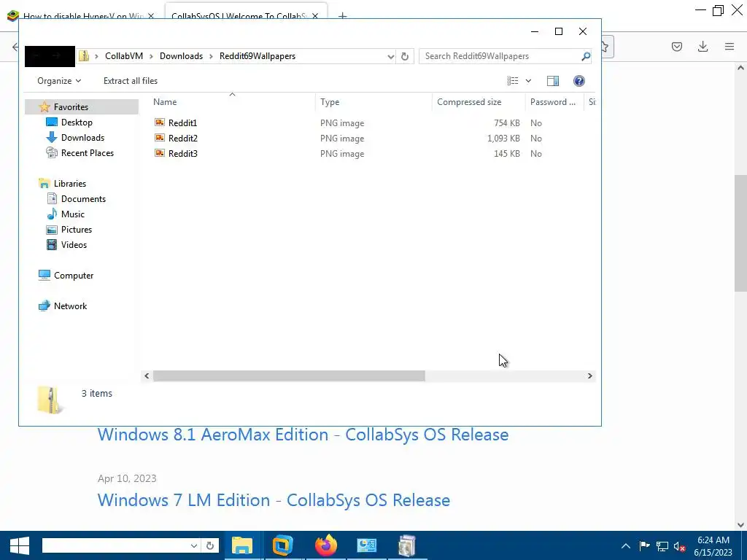Screen dimensions: 747x560
Task: Sort by Password column header
Action: (x=553, y=102)
